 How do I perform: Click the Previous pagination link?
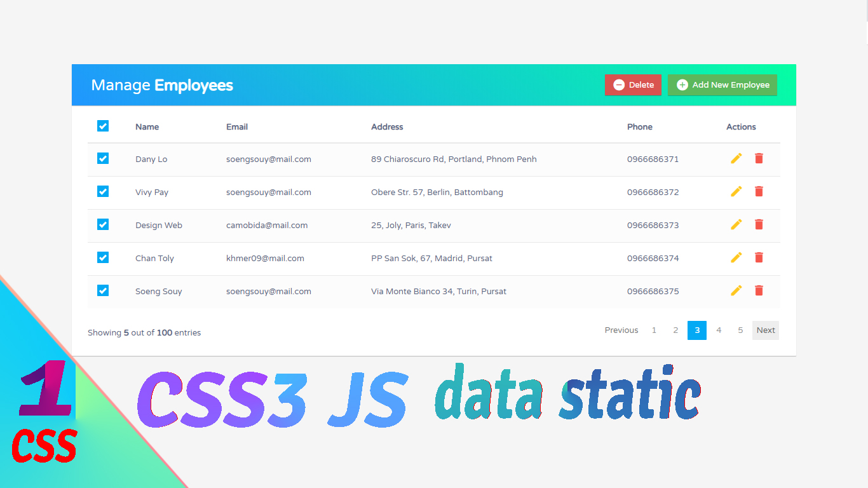click(621, 330)
